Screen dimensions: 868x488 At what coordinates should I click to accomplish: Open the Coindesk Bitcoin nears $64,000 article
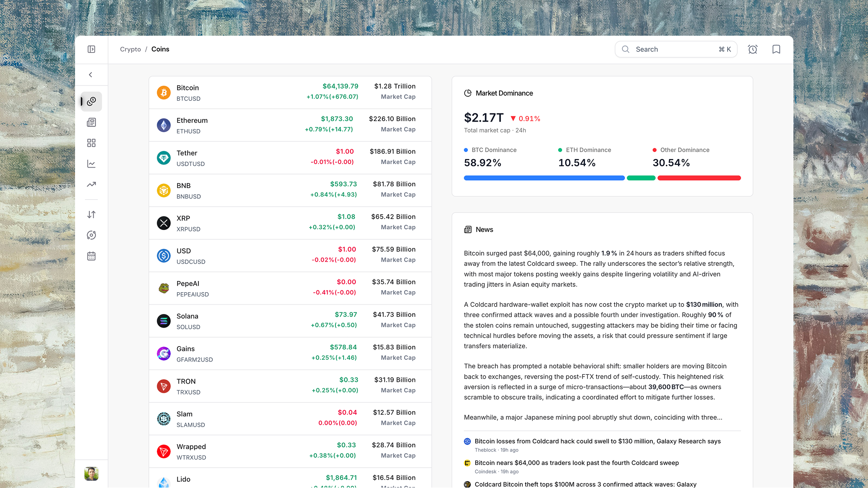577,463
